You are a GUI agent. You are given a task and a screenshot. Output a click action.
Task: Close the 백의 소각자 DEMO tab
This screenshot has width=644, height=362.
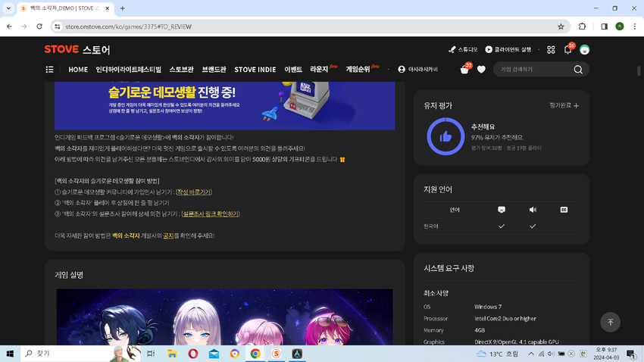pos(107,8)
